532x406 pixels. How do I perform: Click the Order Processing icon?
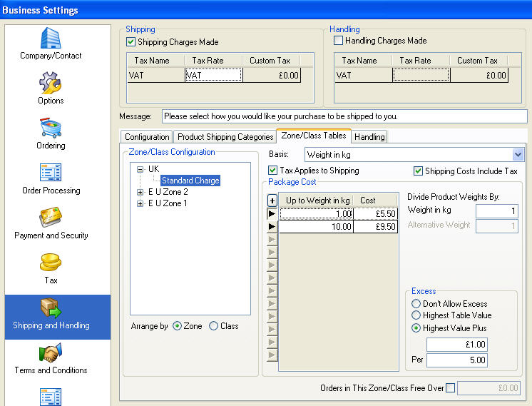(51, 173)
